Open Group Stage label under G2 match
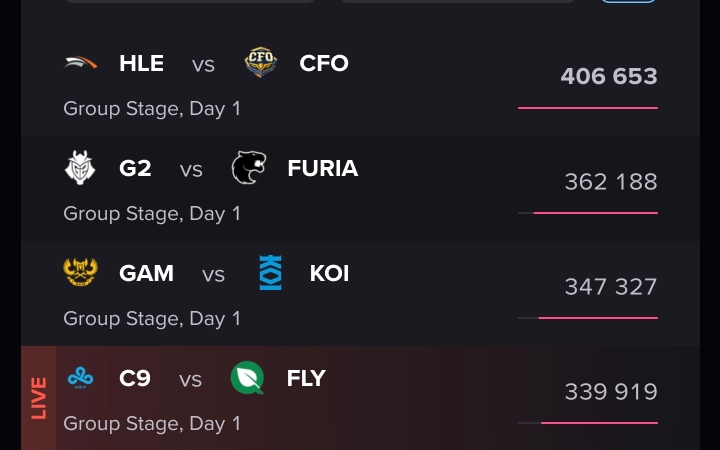Screen dimensions: 720x450 click(x=152, y=213)
